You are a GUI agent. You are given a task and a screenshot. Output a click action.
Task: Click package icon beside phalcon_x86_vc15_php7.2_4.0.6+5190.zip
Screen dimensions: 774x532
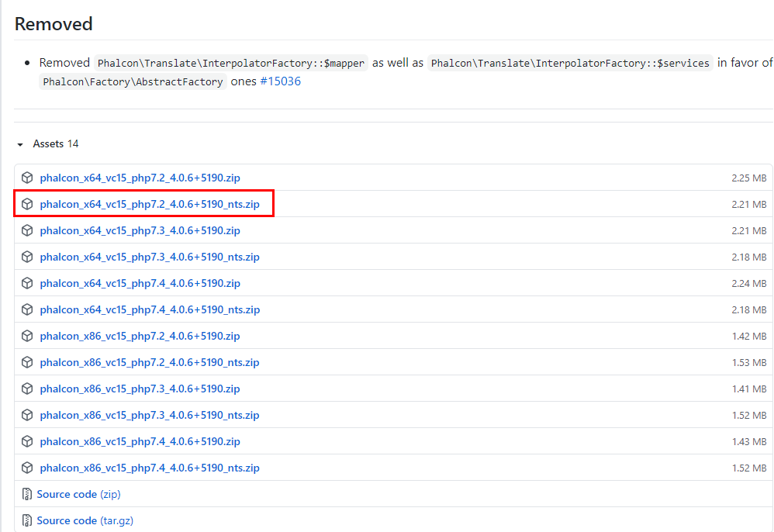pos(27,336)
